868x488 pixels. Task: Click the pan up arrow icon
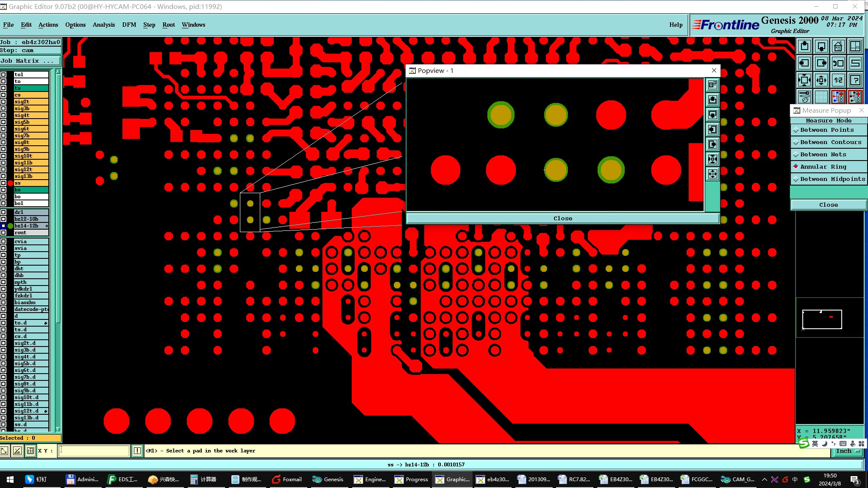804,46
